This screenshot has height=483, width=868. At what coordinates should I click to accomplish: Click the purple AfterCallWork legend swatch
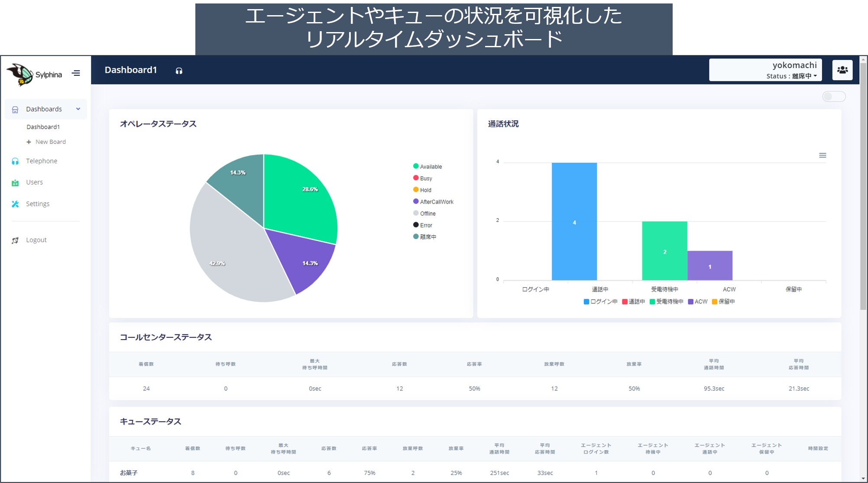coord(416,201)
